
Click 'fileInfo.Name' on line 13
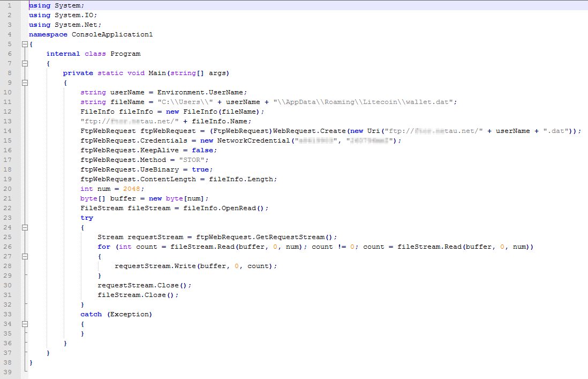click(x=220, y=122)
